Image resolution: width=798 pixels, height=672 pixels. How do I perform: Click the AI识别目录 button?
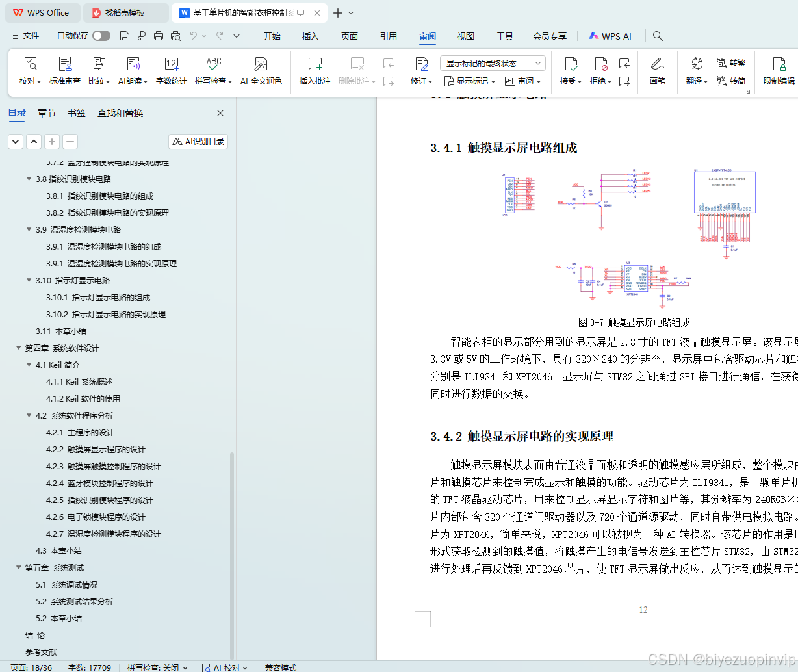click(198, 141)
